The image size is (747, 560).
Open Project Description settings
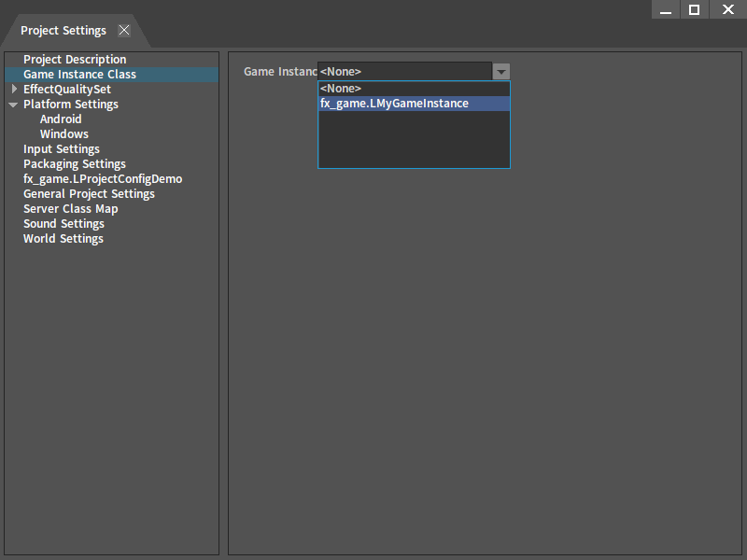coord(75,60)
